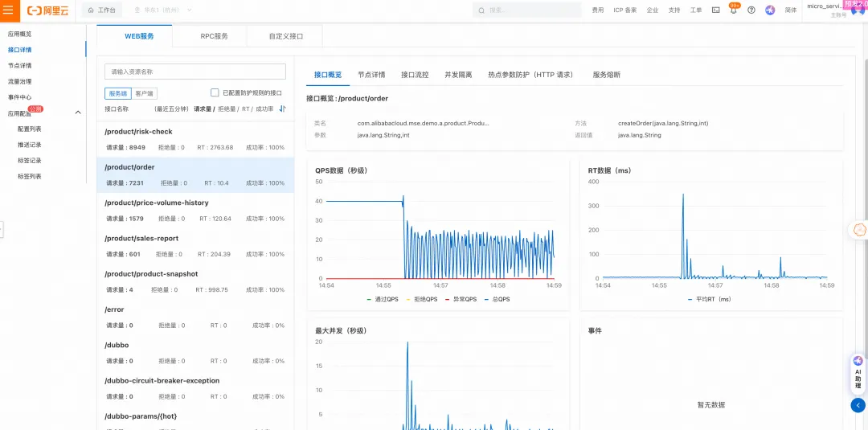
Task: Open 事件中心 in sidebar
Action: click(20, 96)
